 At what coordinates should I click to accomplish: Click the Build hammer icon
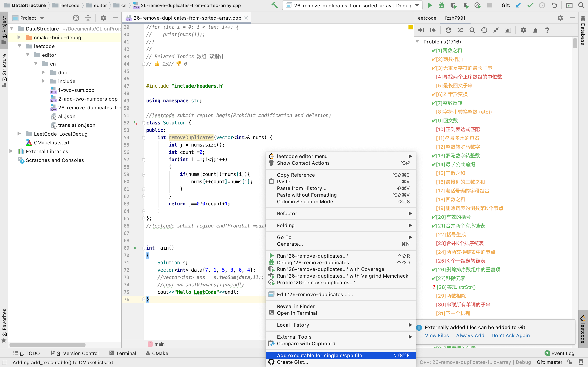(x=275, y=5)
